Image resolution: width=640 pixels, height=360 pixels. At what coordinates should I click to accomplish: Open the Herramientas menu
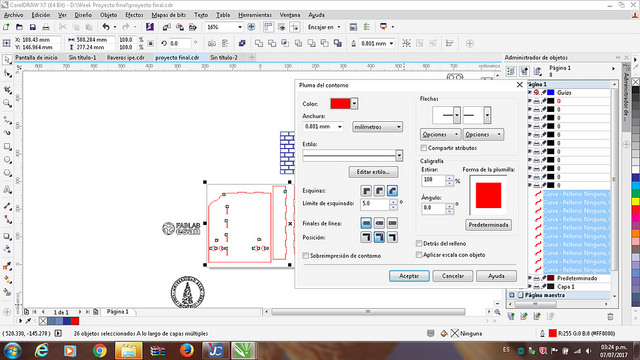255,15
